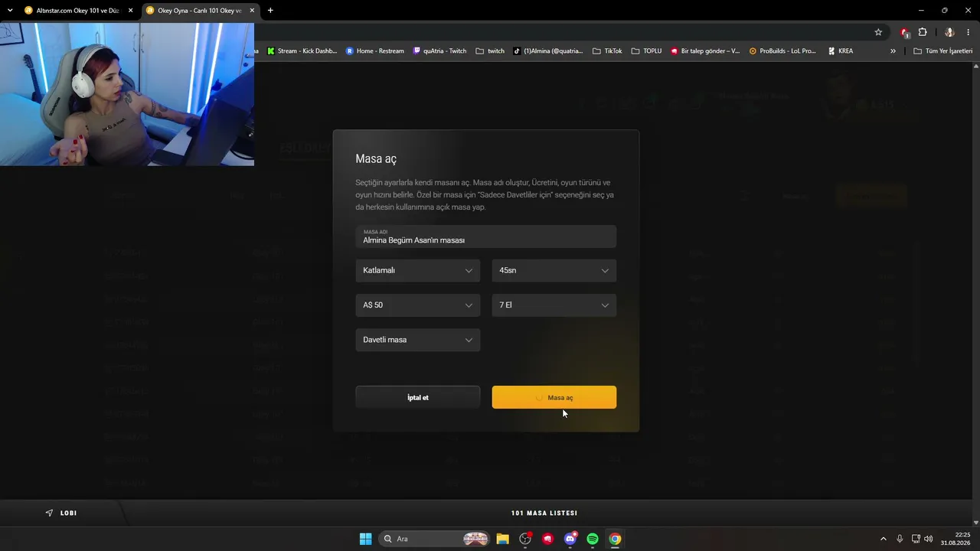The image size is (980, 551).
Task: Open the (1)Almina TikTok bookmark
Action: 547,51
